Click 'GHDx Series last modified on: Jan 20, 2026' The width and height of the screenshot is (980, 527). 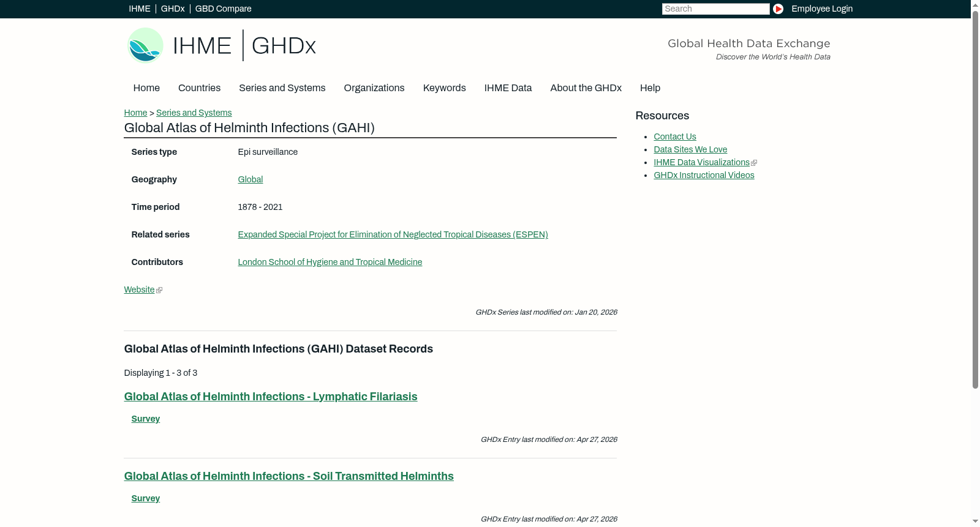[x=546, y=312]
